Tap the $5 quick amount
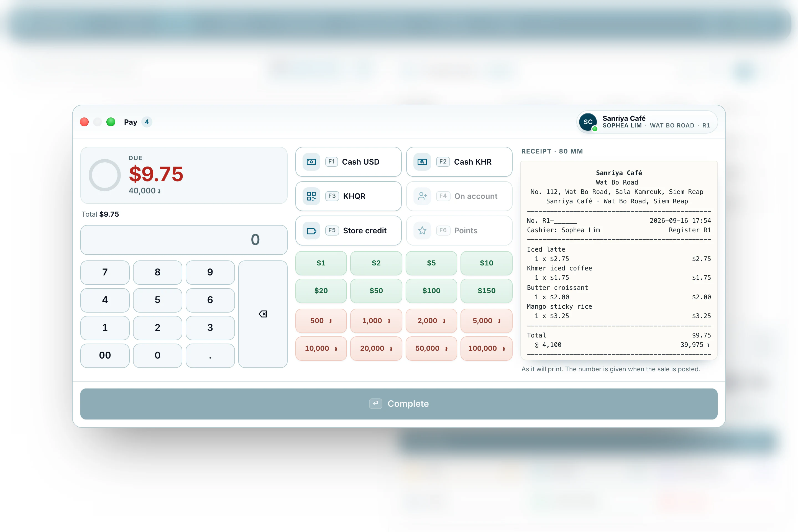The width and height of the screenshot is (798, 532). [x=431, y=263]
